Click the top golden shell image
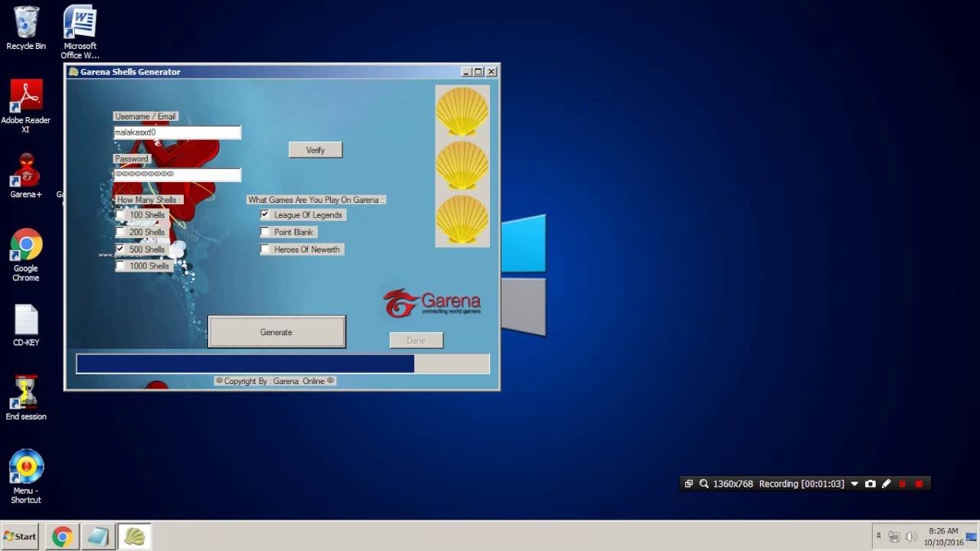This screenshot has height=551, width=980. (x=462, y=111)
